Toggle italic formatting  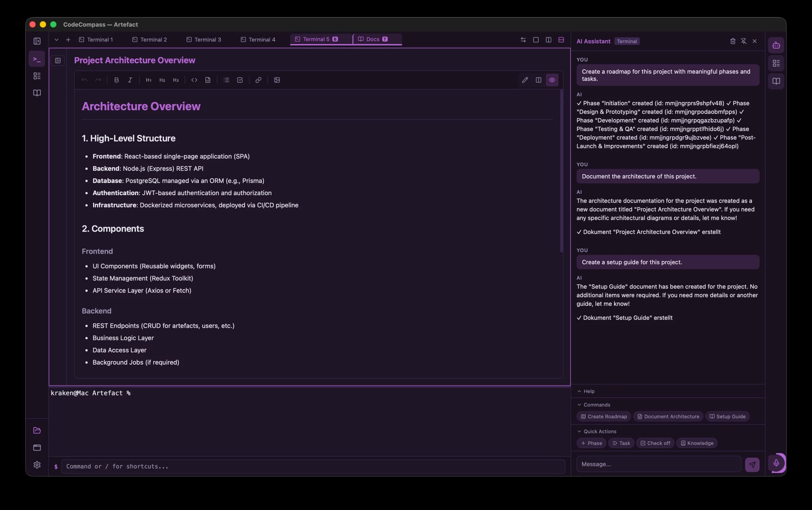coord(130,80)
